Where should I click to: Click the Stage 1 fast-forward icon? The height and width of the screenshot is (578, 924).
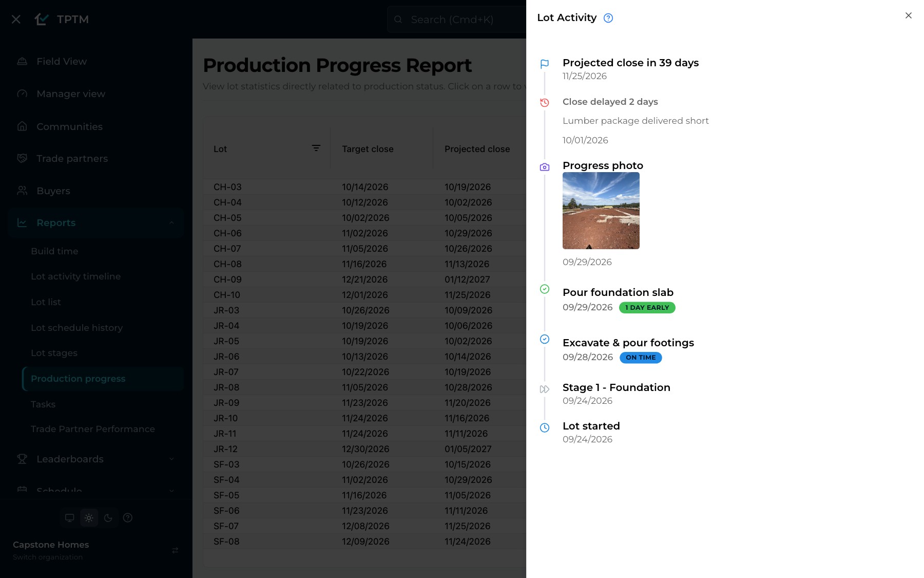click(545, 389)
